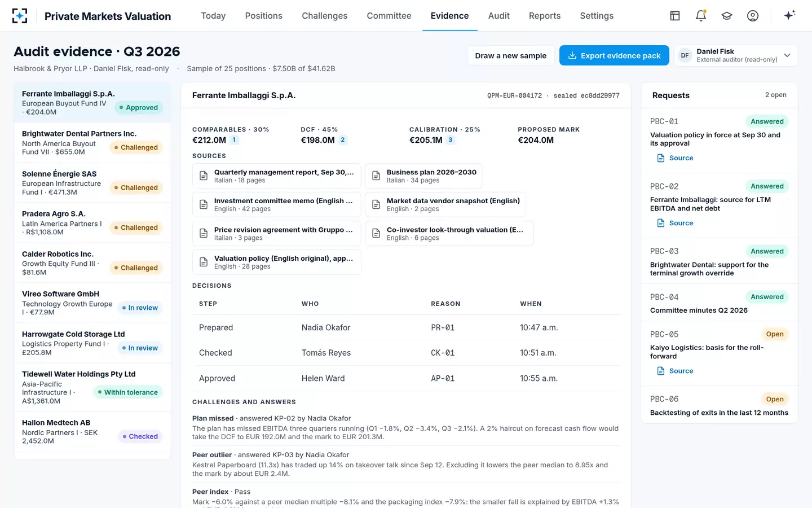Image resolution: width=812 pixels, height=508 pixels.
Task: Select Harrowgate Cold Storage Ltd position
Action: 92,343
